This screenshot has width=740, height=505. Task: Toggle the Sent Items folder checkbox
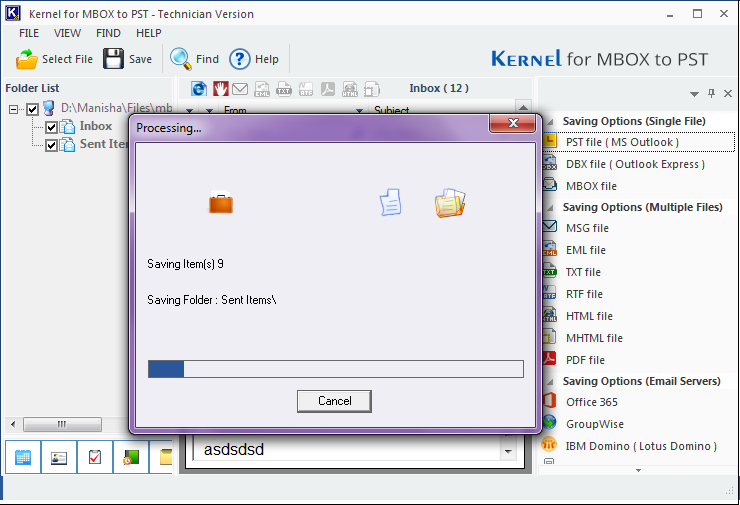pyautogui.click(x=51, y=145)
